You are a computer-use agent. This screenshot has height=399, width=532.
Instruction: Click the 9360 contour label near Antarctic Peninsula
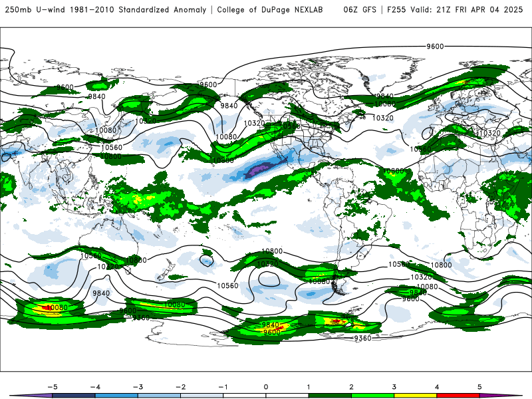tap(362, 338)
